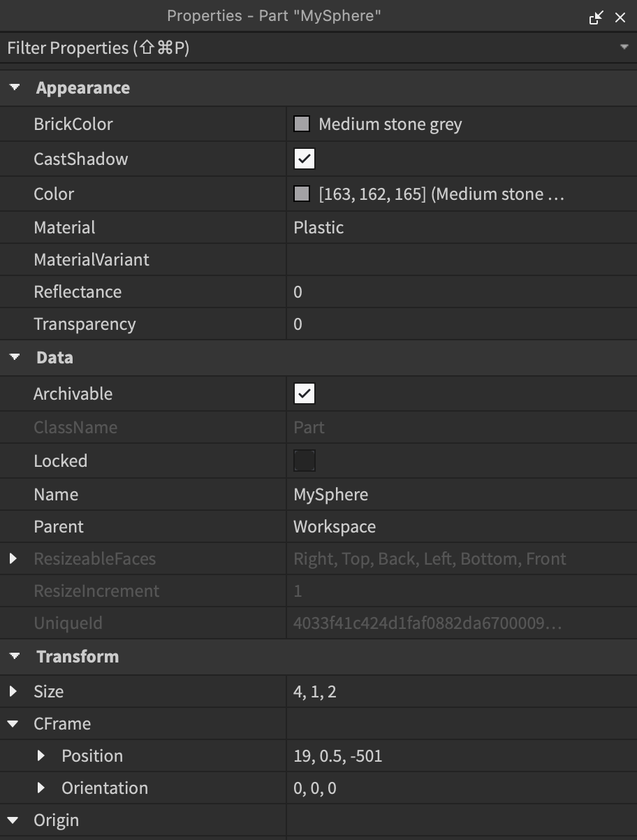
Task: Expand the Size property
Action: click(13, 691)
